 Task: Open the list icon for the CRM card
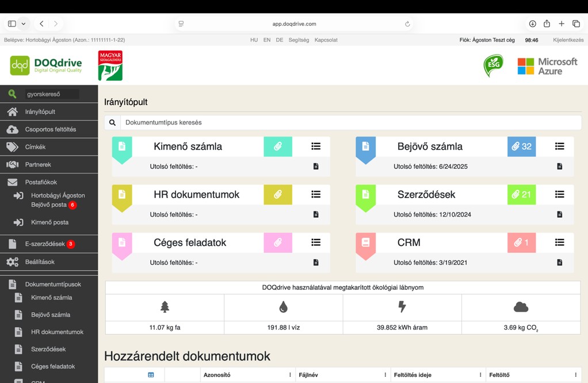(x=559, y=243)
